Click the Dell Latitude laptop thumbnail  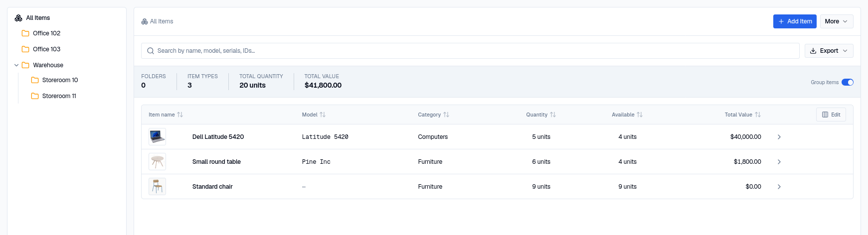(x=157, y=136)
